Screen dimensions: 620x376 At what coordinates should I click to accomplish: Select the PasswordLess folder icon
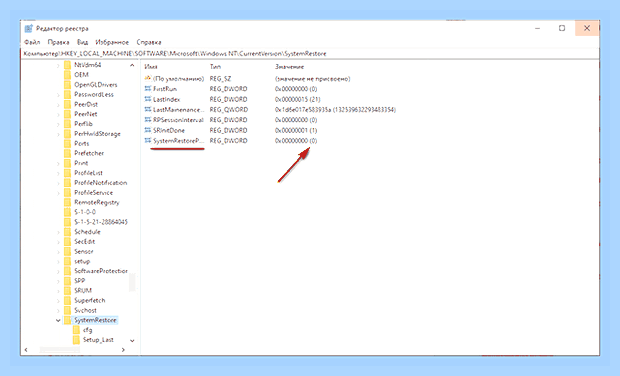(67, 94)
